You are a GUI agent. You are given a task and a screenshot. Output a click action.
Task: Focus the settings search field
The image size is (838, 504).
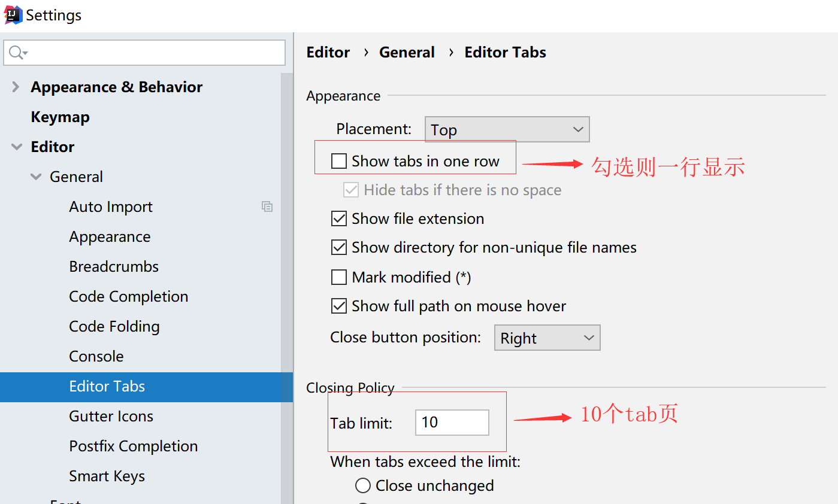pos(144,53)
